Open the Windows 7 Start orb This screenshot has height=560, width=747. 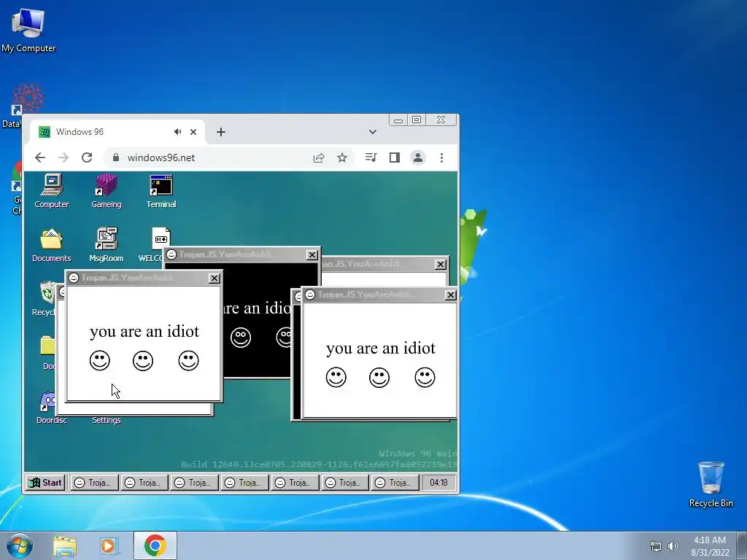click(x=20, y=545)
